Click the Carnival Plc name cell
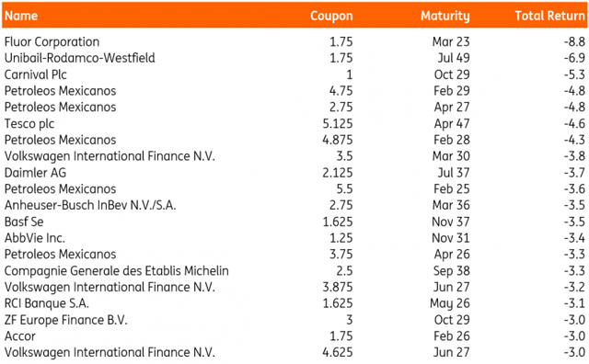This screenshot has width=589, height=364. [35, 74]
